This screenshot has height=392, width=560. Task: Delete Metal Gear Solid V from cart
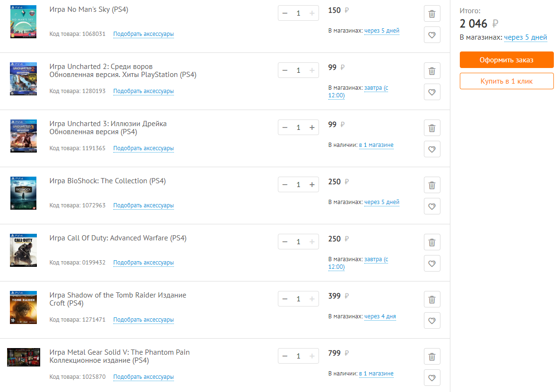(x=432, y=357)
